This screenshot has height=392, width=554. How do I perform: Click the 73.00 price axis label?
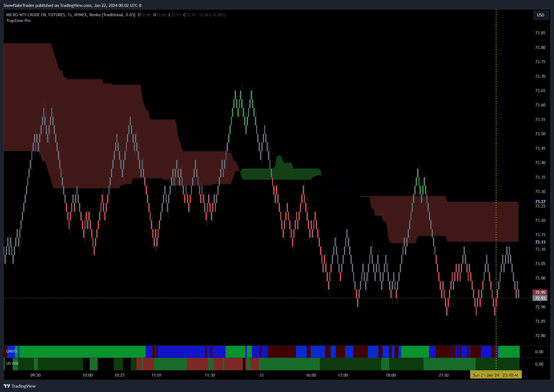pyautogui.click(x=540, y=278)
